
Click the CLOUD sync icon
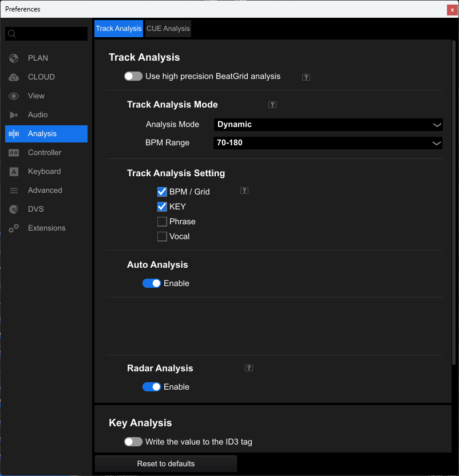point(14,77)
